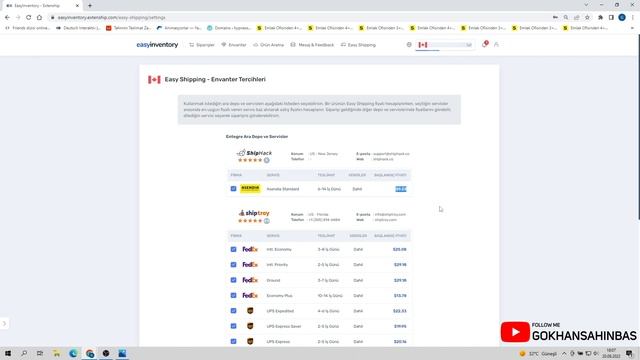The height and width of the screenshot is (360, 640).
Task: Open the extensions puzzle icon
Action: point(600,18)
